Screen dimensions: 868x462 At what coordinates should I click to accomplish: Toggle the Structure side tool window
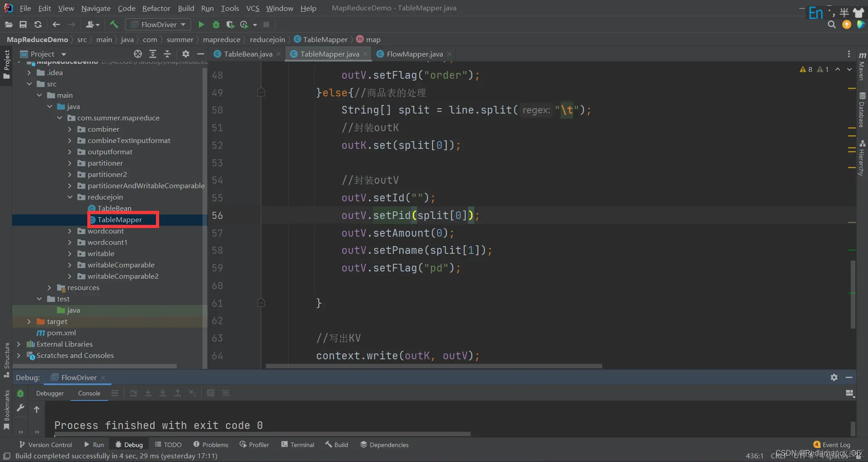click(x=6, y=360)
